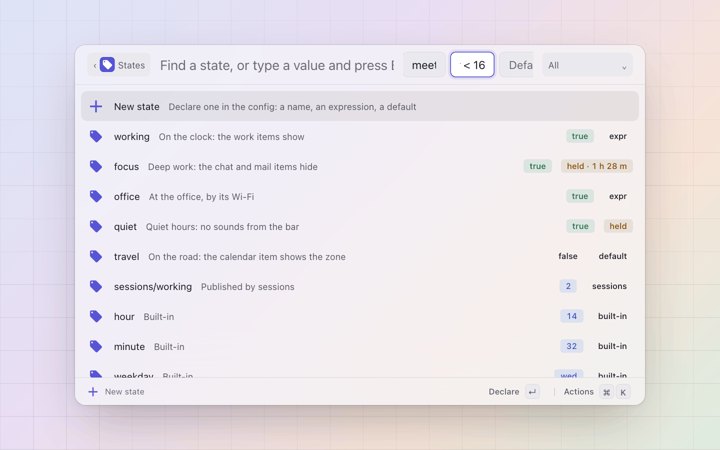Click the held 1 h 28 m badge
Image resolution: width=720 pixels, height=450 pixels.
(x=596, y=166)
